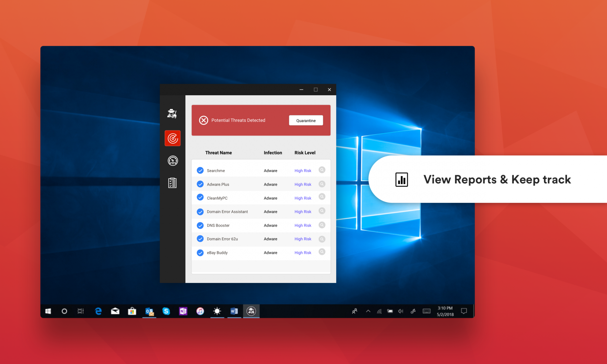Image resolution: width=607 pixels, height=364 pixels.
Task: Inspect Domain Error Assistant magnifier icon
Action: [322, 211]
